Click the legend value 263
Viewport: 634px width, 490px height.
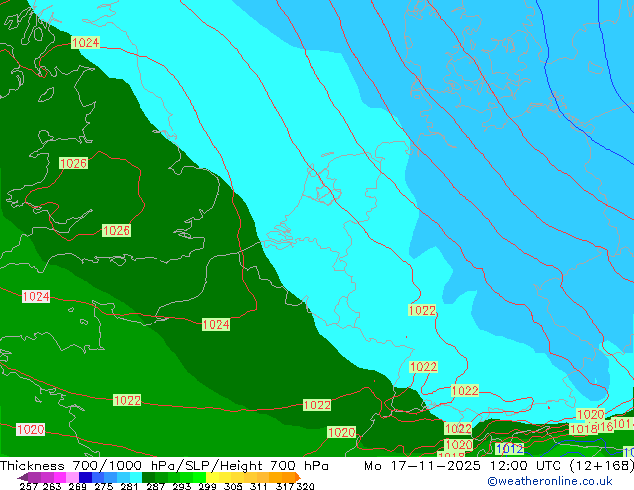pos(51,486)
